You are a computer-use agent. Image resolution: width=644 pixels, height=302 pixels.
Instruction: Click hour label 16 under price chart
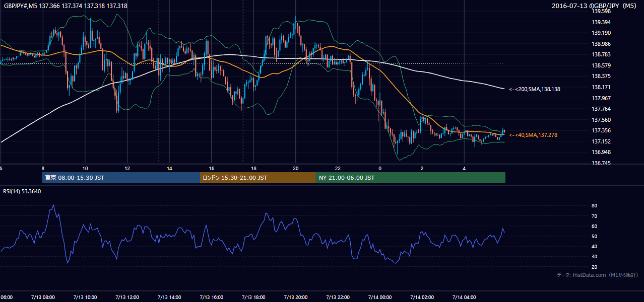pyautogui.click(x=212, y=168)
